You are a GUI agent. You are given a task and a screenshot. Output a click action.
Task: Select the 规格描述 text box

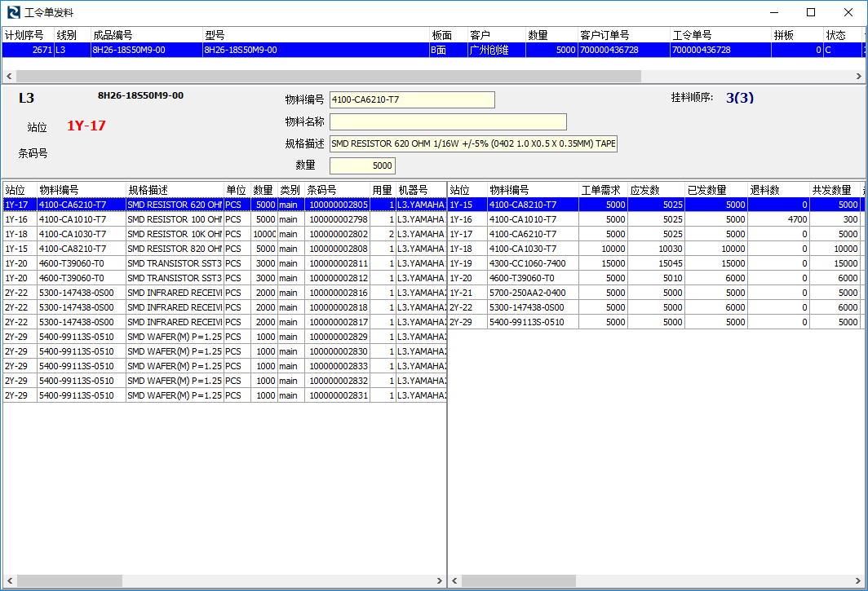[x=473, y=144]
